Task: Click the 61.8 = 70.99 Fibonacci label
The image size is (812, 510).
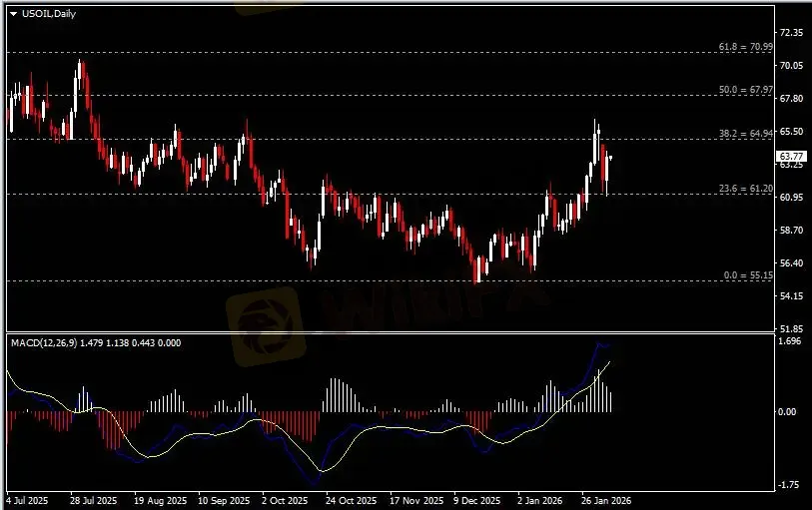Action: click(745, 47)
